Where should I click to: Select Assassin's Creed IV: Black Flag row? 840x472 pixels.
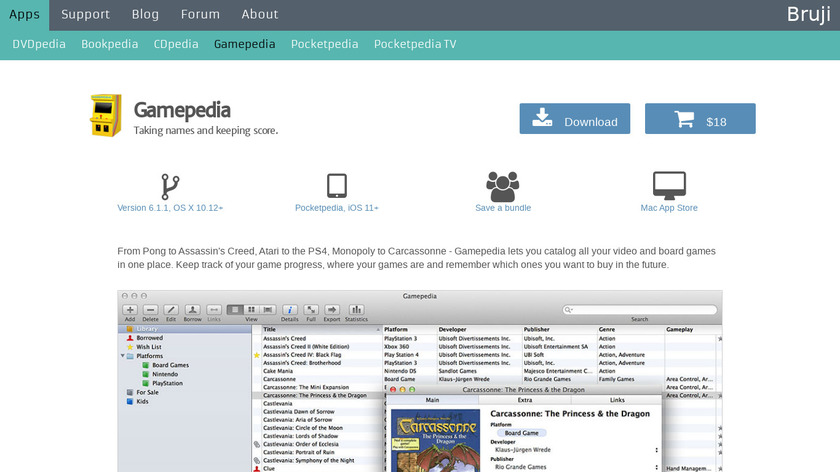point(486,355)
